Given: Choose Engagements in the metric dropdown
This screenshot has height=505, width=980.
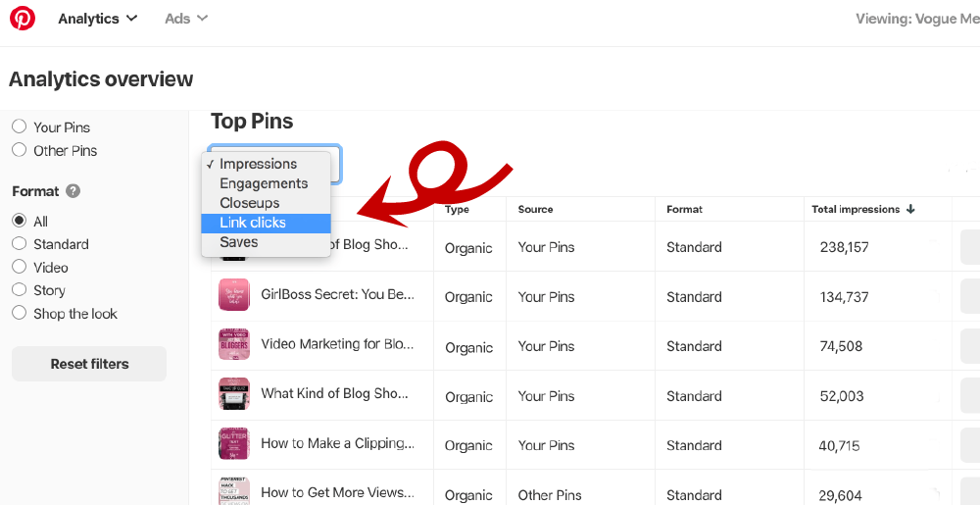Looking at the screenshot, I should coord(264,183).
